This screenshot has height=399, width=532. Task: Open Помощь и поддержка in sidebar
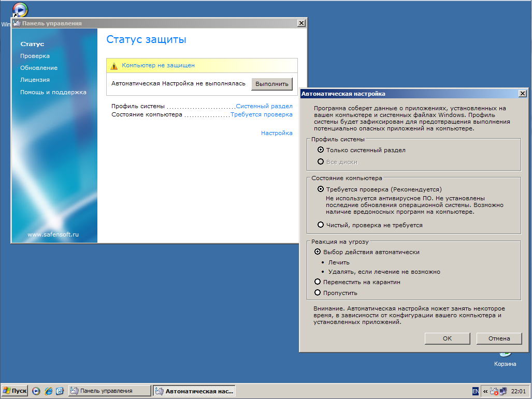pos(53,92)
